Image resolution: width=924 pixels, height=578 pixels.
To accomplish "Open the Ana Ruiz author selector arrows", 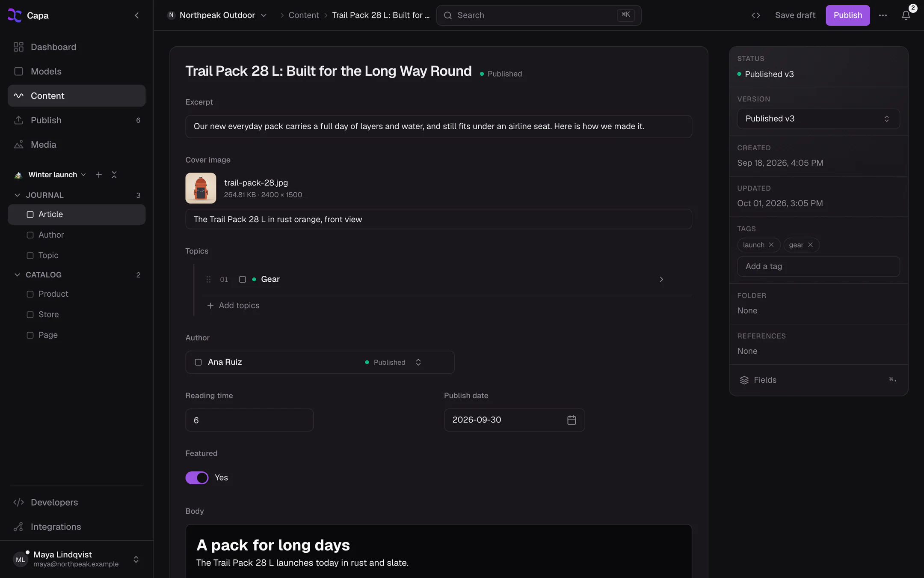I will (x=418, y=362).
